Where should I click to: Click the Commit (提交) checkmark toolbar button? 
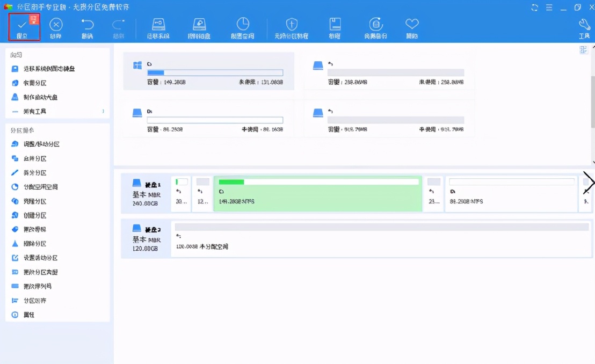pyautogui.click(x=24, y=27)
